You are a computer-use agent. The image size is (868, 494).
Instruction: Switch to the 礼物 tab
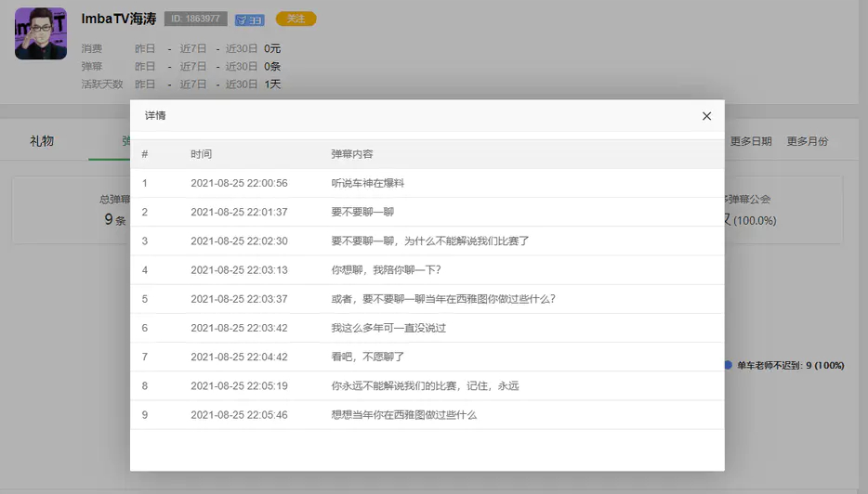tap(42, 141)
